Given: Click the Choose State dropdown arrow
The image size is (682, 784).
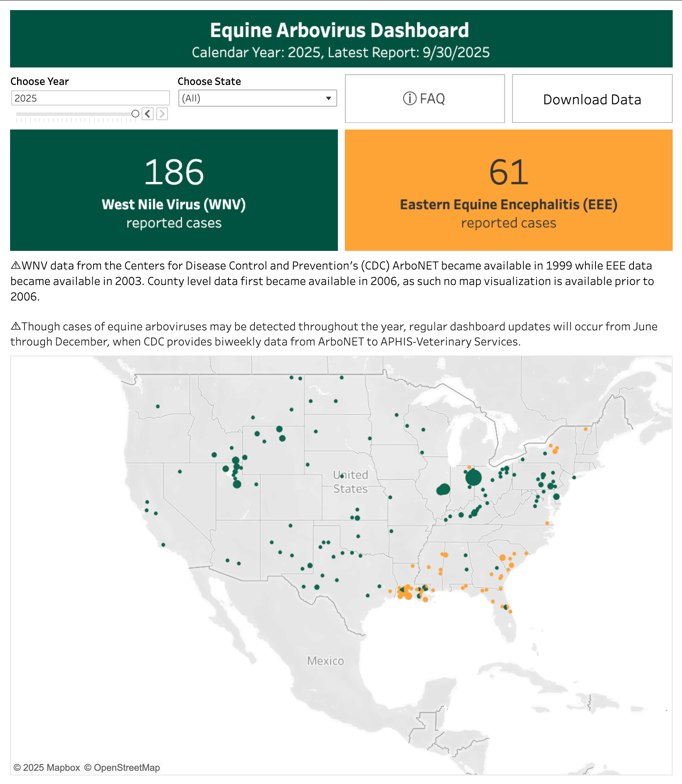Looking at the screenshot, I should [329, 98].
